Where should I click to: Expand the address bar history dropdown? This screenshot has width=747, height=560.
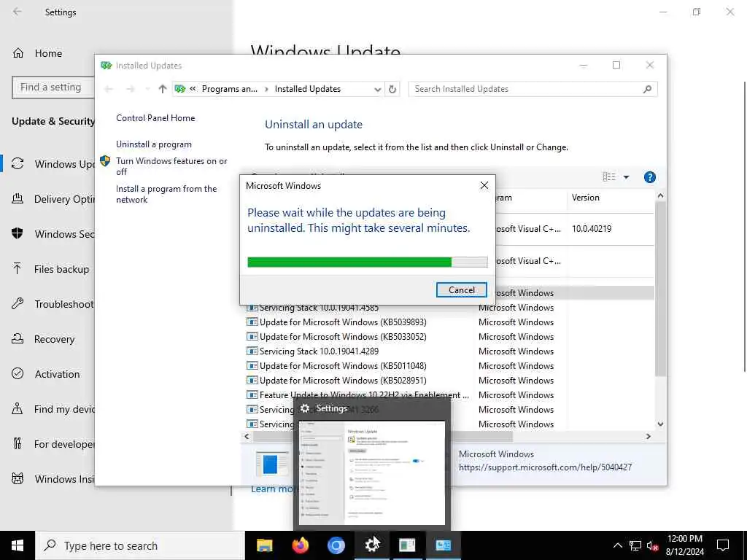click(x=377, y=90)
